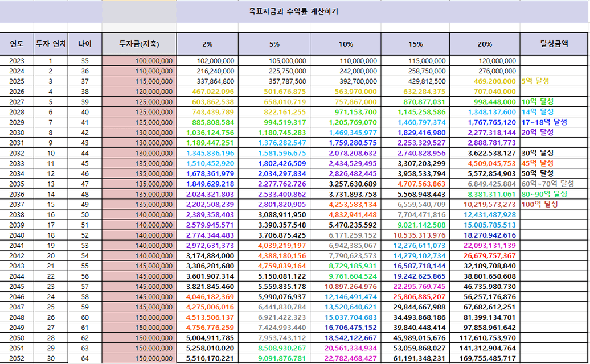Click the 15% return rate header
This screenshot has height=364, width=590.
[415, 44]
